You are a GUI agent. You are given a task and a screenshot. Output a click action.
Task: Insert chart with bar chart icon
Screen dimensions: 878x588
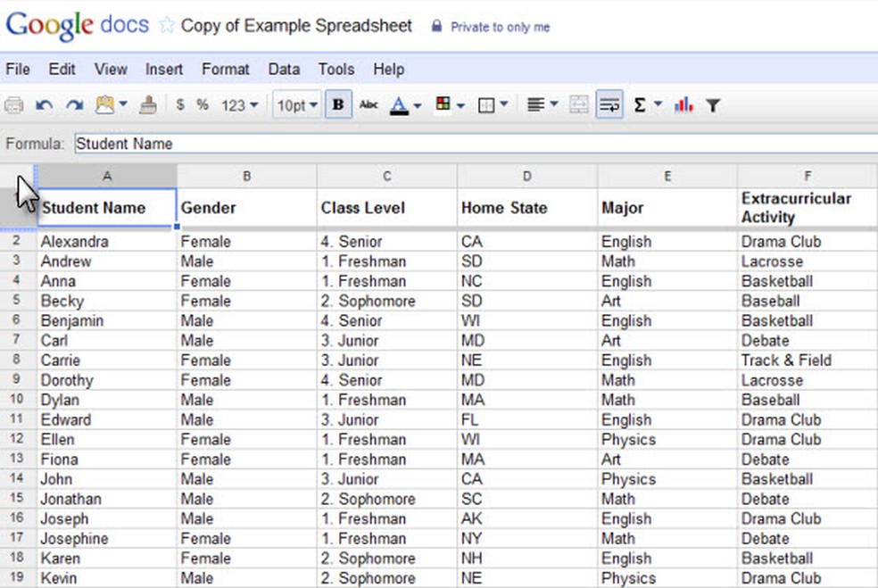point(683,104)
